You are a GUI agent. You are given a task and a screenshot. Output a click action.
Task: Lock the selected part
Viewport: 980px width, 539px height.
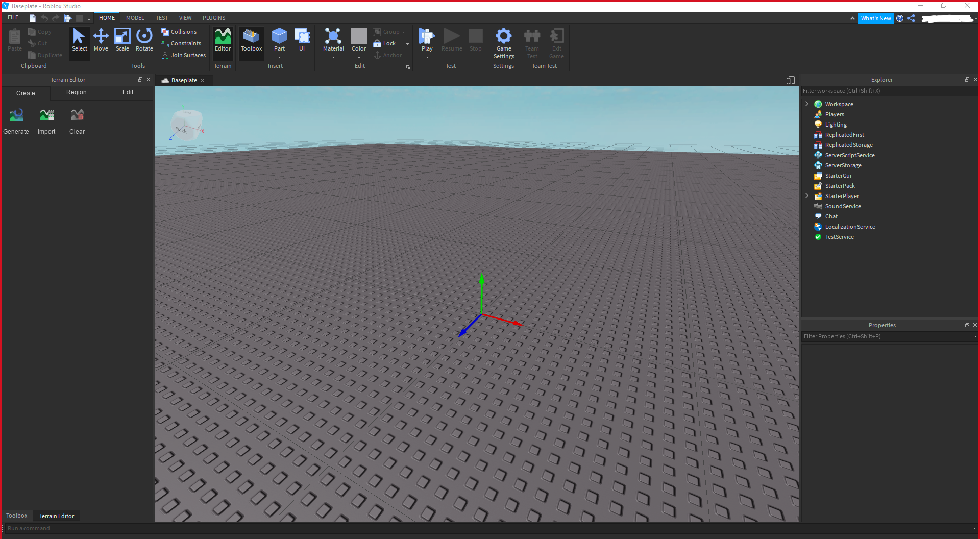[385, 43]
